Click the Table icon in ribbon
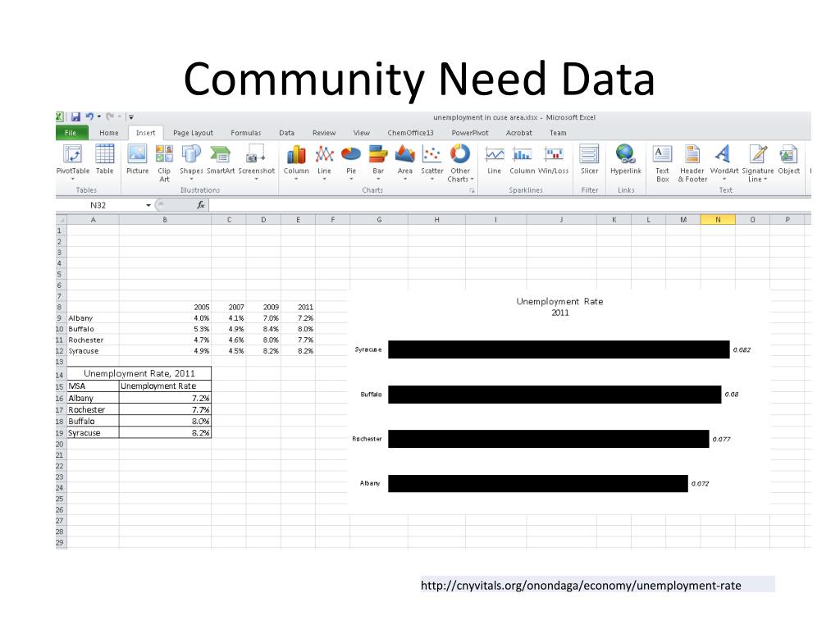This screenshot has height=630, width=840. 104,160
